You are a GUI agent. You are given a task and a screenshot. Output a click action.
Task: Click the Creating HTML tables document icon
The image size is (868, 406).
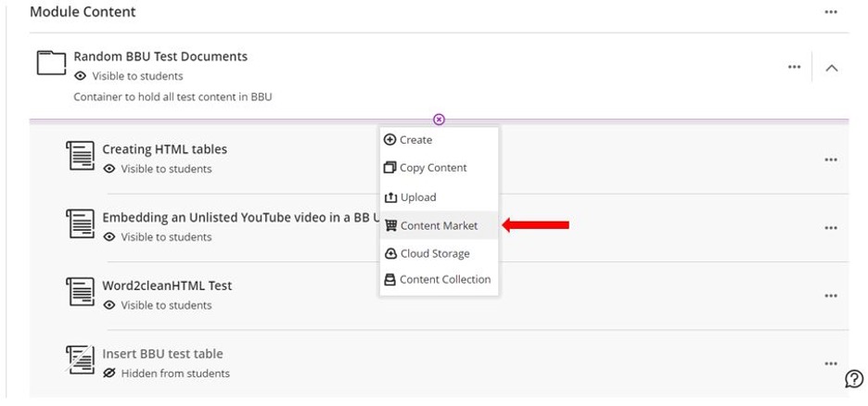(81, 156)
